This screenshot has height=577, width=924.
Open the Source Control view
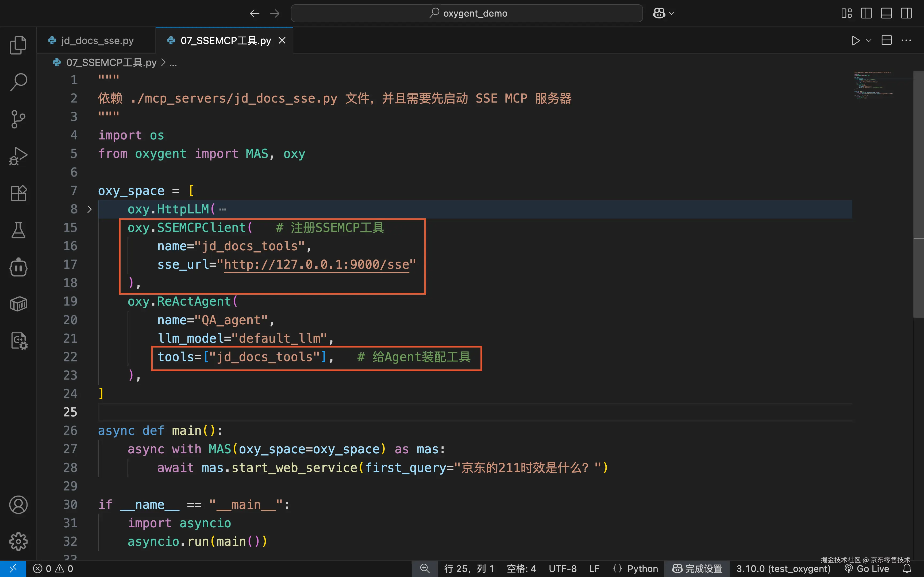tap(18, 119)
